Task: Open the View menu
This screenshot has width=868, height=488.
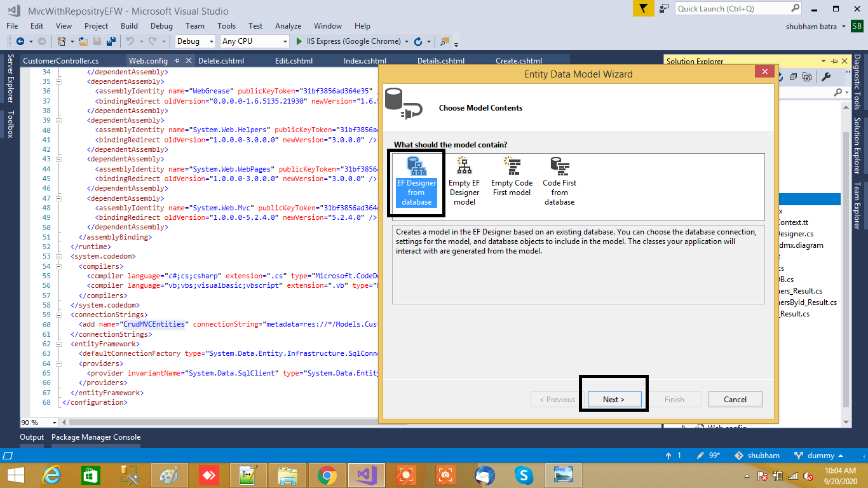Action: (64, 26)
